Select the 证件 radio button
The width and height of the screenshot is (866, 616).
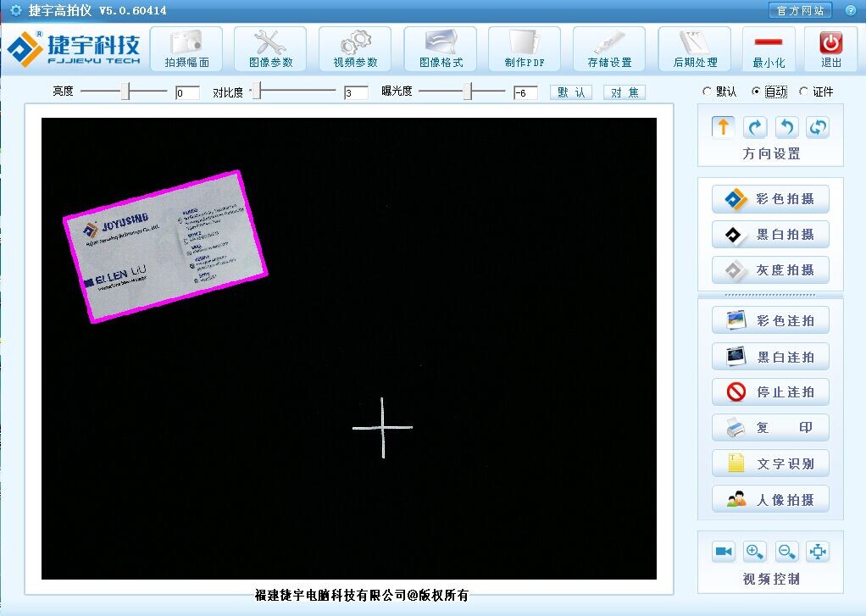[803, 92]
